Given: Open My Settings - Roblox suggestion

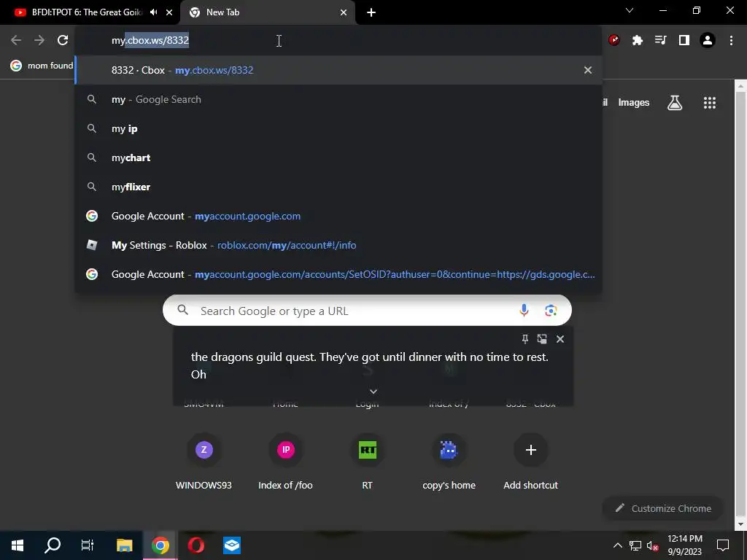Looking at the screenshot, I should tap(338, 245).
